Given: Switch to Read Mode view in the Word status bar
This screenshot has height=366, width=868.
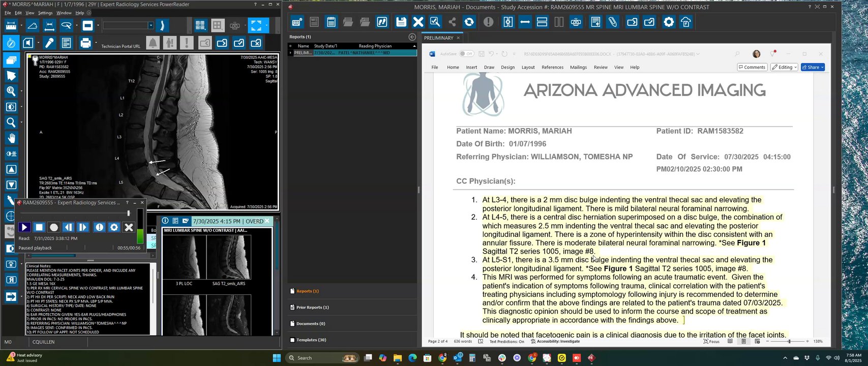Looking at the screenshot, I should tap(730, 342).
